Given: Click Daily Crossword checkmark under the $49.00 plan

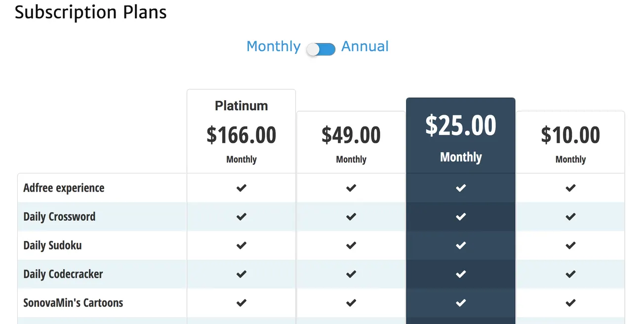Looking at the screenshot, I should click(x=351, y=216).
